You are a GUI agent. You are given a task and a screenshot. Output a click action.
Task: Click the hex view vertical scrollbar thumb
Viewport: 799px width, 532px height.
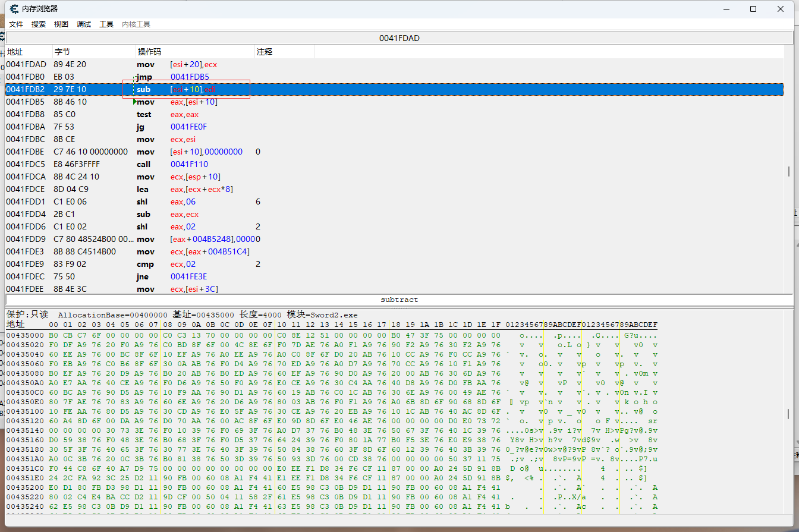(x=788, y=414)
